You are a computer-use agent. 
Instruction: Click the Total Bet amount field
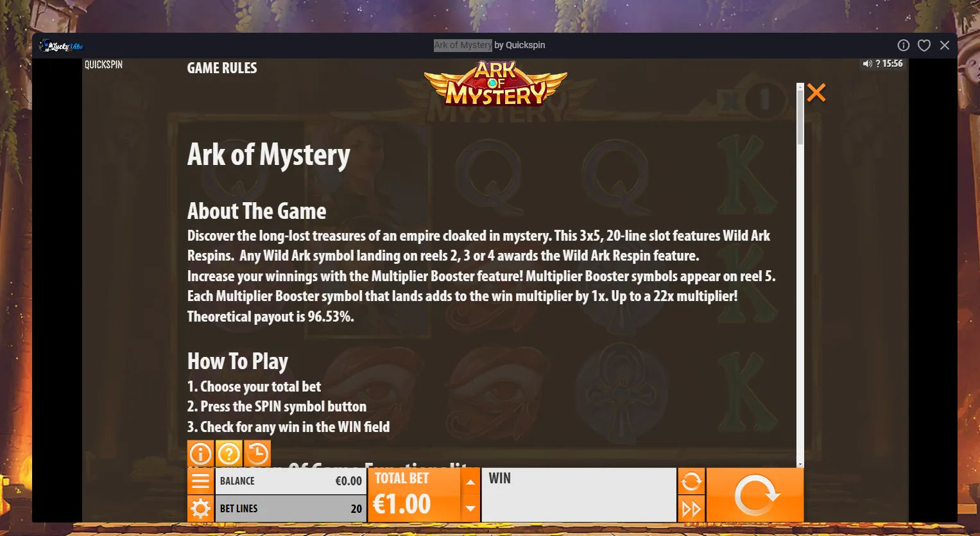414,495
